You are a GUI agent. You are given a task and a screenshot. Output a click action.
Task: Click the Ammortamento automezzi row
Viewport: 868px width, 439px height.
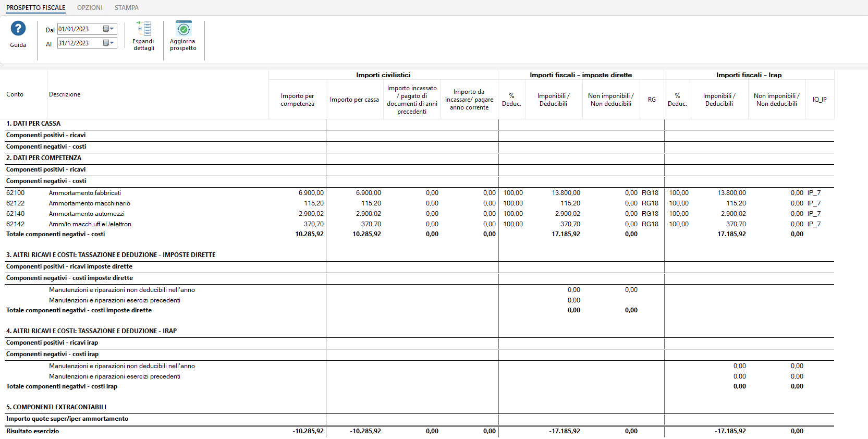click(87, 214)
